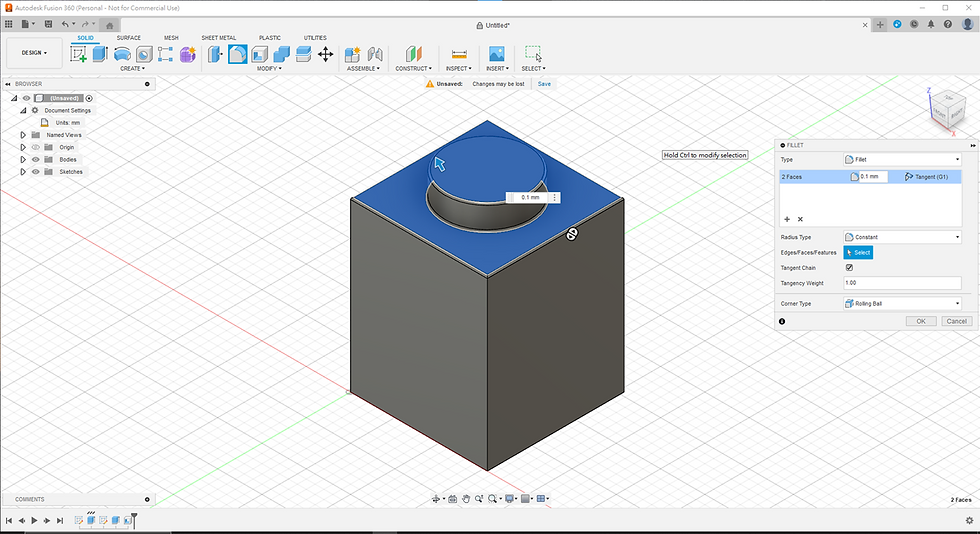This screenshot has width=980, height=534.
Task: Click the Save link in the unsaved warning
Action: pyautogui.click(x=544, y=84)
